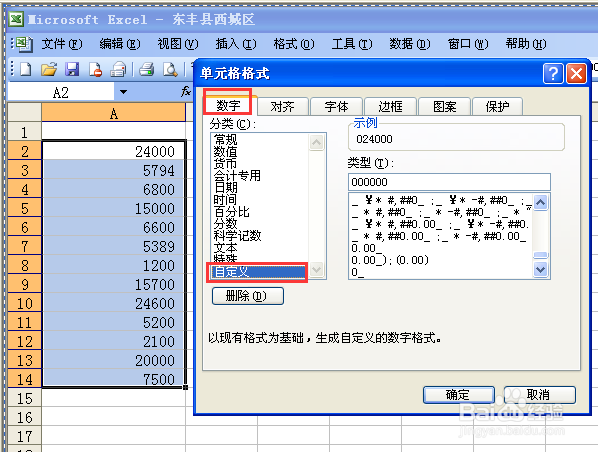Click the Open folder toolbar icon
Screen dimensions: 598x452
click(49, 69)
